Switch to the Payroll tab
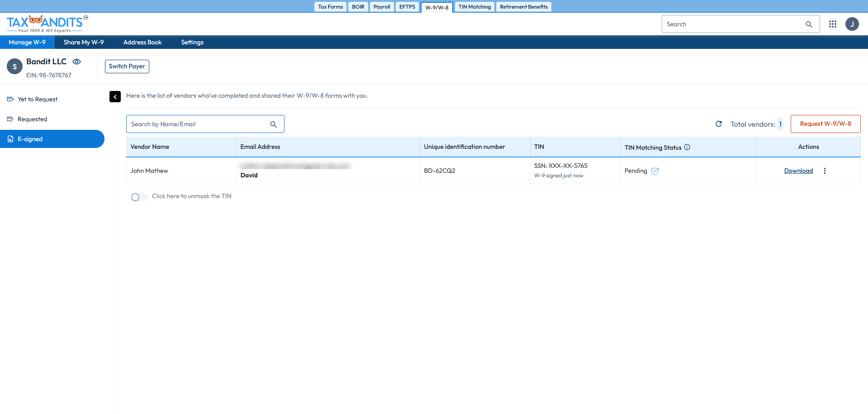 [x=382, y=7]
